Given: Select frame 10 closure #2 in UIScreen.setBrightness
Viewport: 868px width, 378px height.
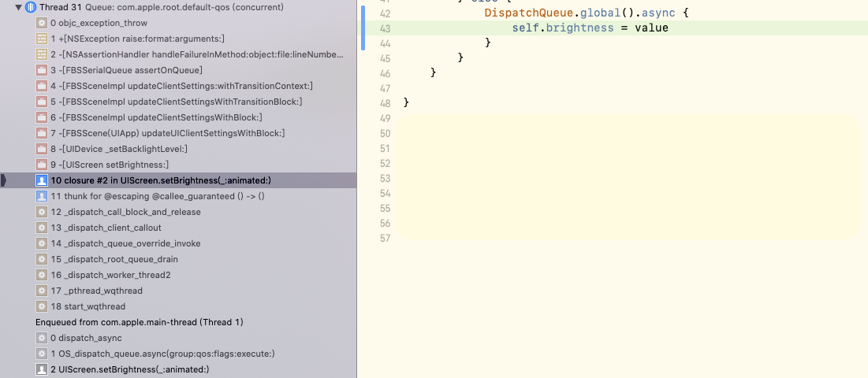Looking at the screenshot, I should (x=178, y=180).
